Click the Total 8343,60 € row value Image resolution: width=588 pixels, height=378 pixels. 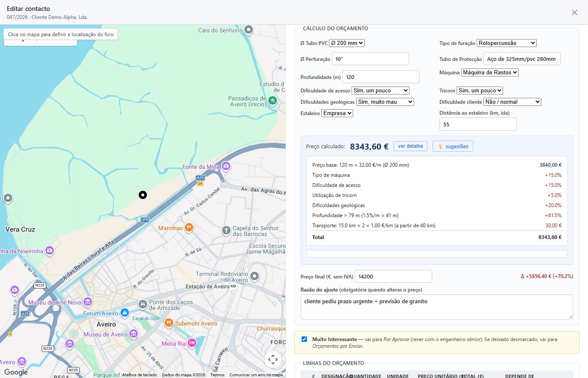coord(550,237)
